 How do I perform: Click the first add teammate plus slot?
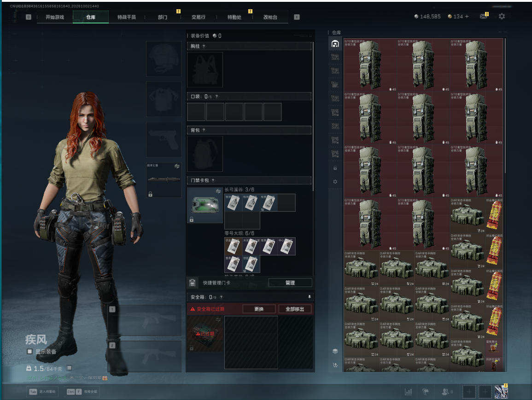pyautogui.click(x=469, y=392)
